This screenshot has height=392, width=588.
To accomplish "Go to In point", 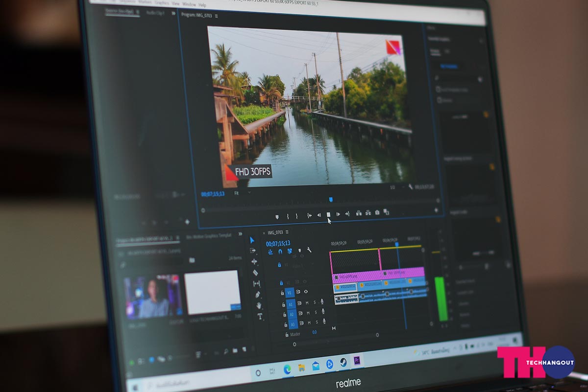I will pos(309,215).
